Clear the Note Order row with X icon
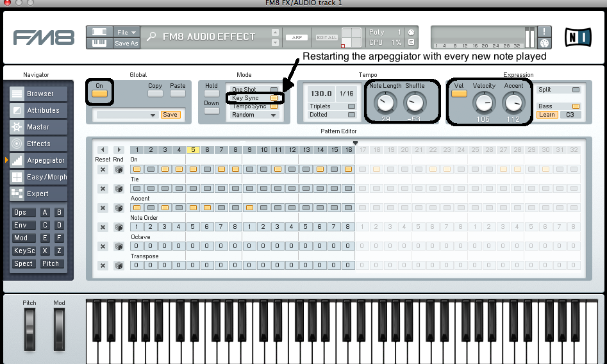The height and width of the screenshot is (364, 607). click(103, 227)
